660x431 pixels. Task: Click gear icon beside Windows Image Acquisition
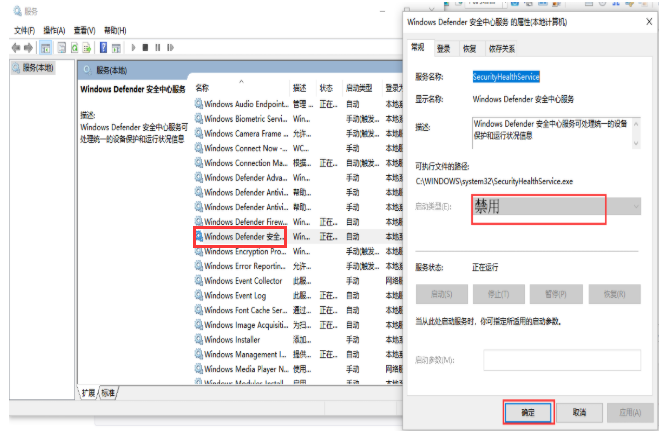[x=199, y=325]
